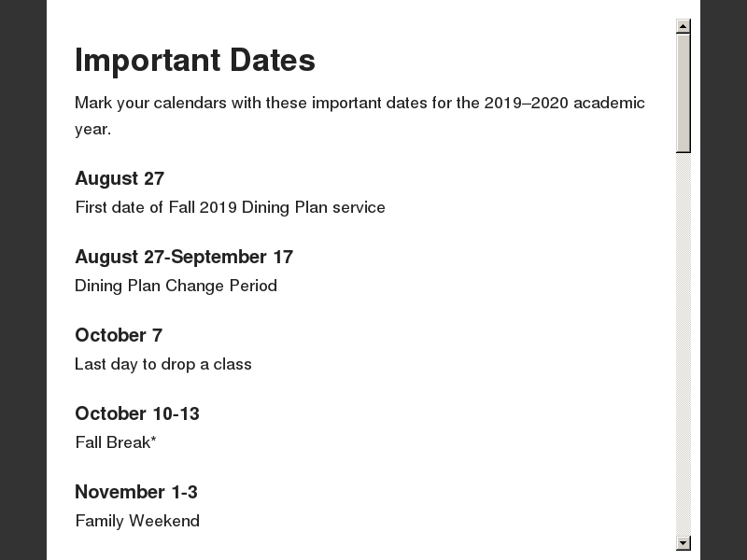Click the "Dining Plan Change Period" text

176,286
